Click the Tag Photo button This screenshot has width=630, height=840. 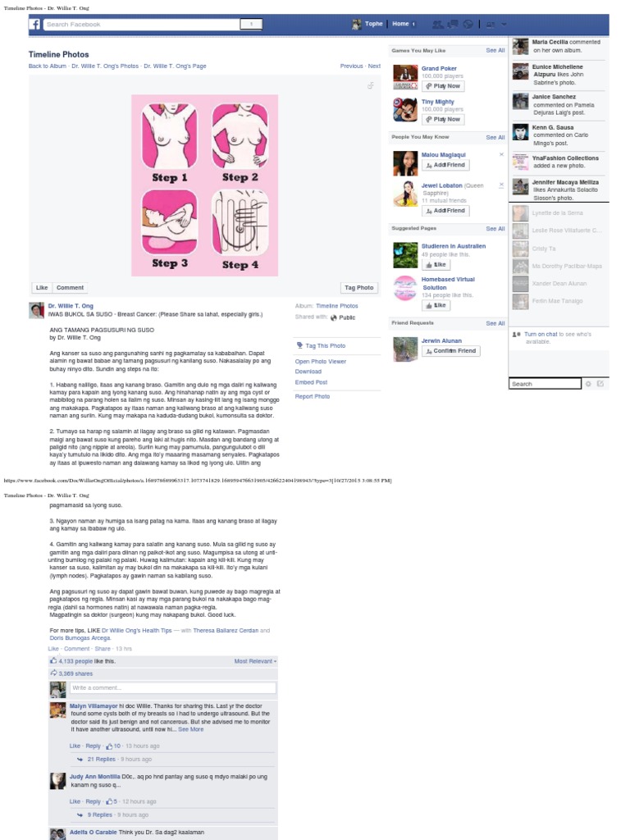coord(359,288)
